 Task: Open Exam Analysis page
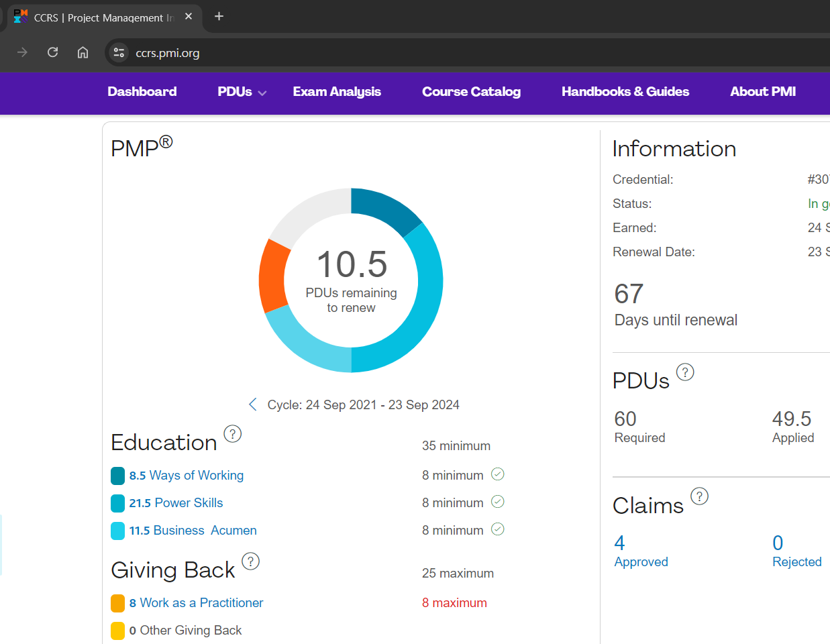(x=337, y=92)
